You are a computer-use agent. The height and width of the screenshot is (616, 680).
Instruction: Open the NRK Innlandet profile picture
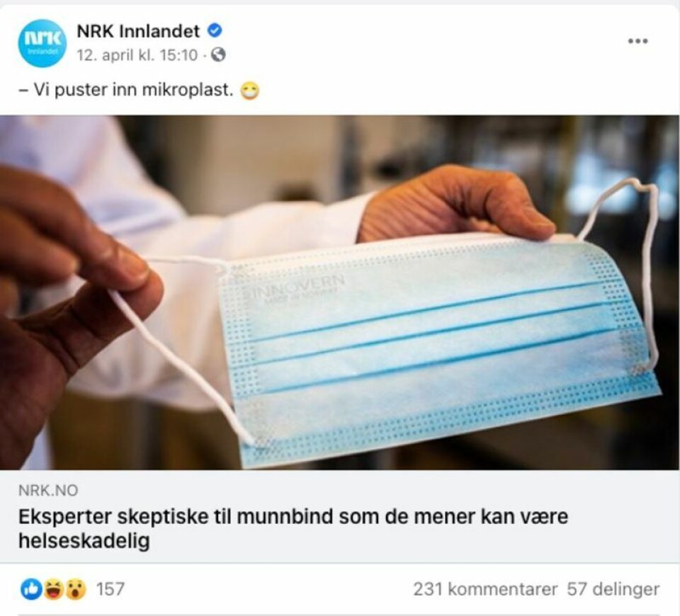tap(42, 43)
